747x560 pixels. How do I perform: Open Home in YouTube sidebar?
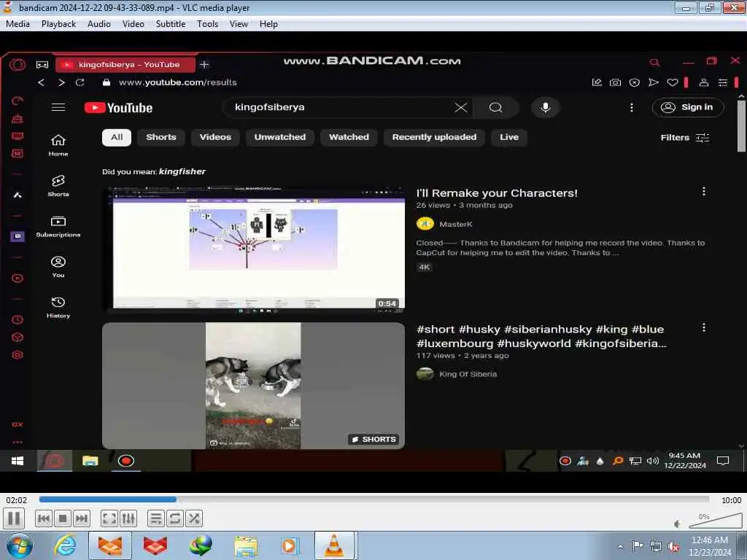[x=58, y=145]
